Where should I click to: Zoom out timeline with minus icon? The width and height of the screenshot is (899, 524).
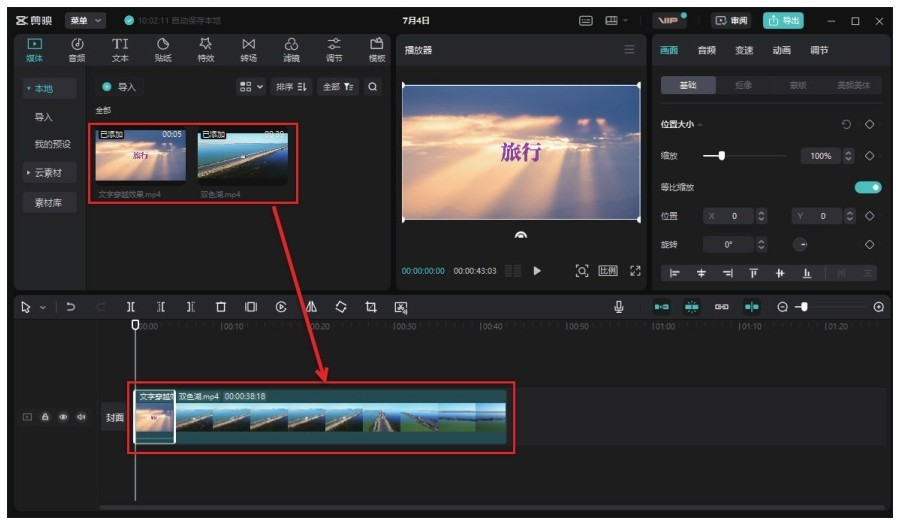pos(782,307)
